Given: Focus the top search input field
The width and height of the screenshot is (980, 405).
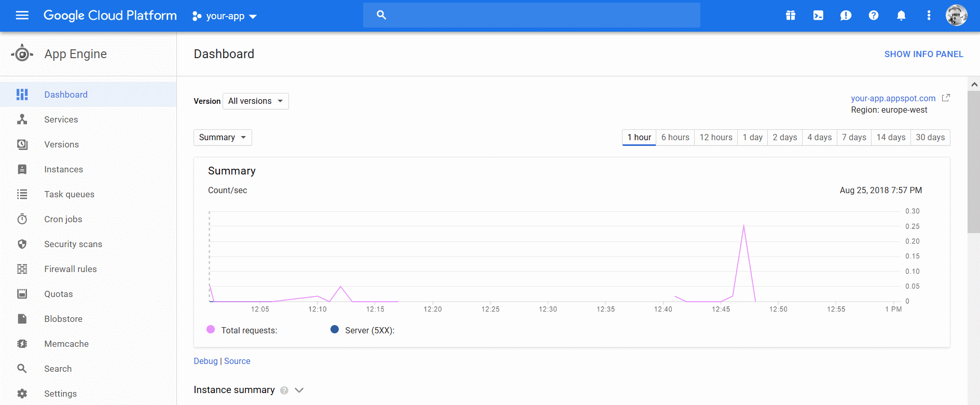Looking at the screenshot, I should coord(532,15).
